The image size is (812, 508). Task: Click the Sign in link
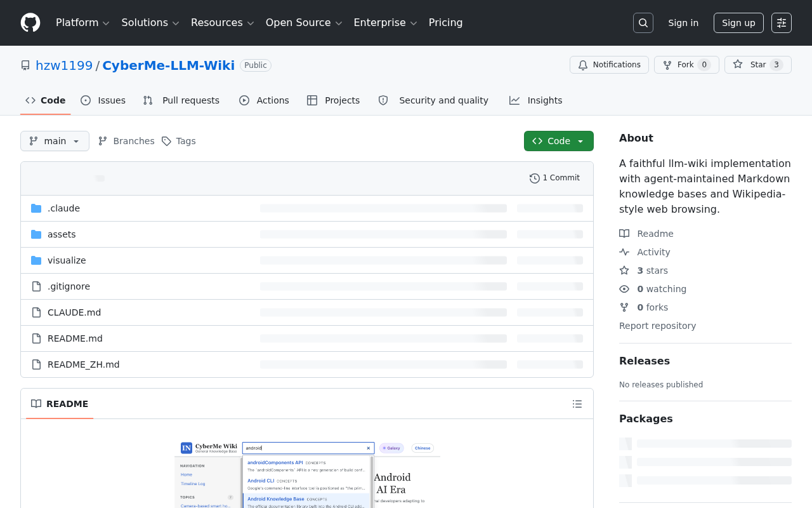683,23
